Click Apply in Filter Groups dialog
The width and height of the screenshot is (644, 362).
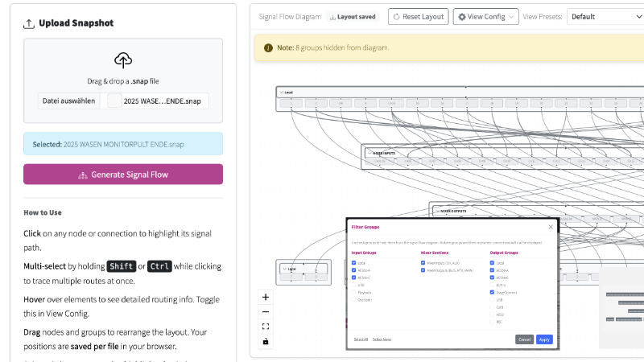pos(544,339)
